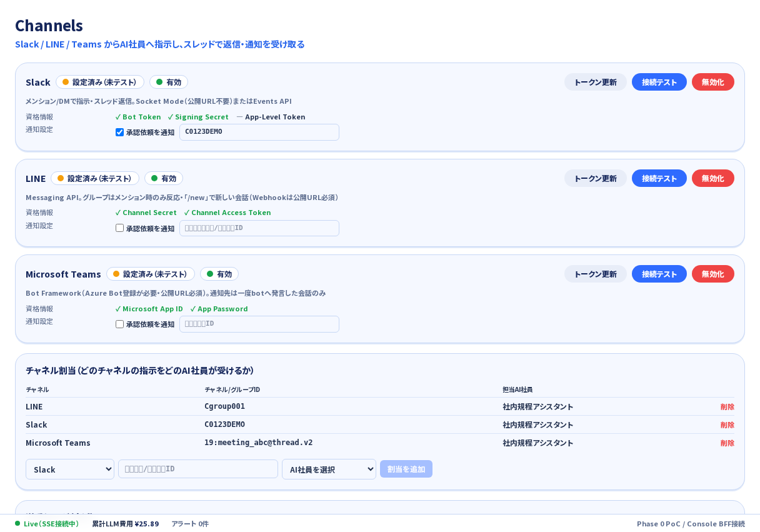Click Microsoft Teams 有効 status badge
The height and width of the screenshot is (532, 760).
point(219,274)
